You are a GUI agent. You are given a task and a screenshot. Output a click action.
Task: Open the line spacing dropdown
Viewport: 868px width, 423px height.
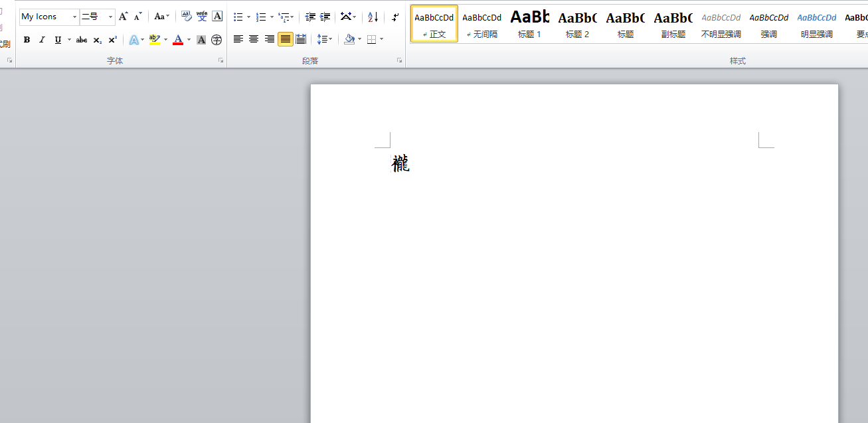(x=325, y=39)
